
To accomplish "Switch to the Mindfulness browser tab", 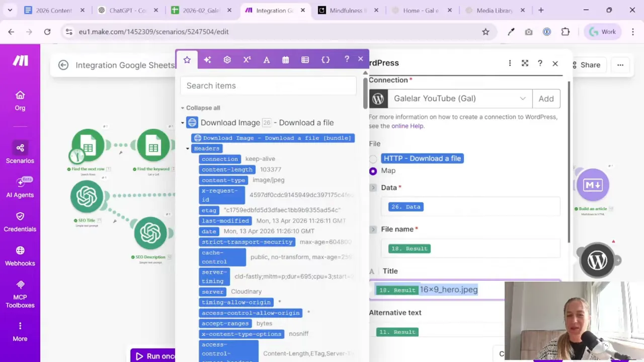I will coord(347,10).
